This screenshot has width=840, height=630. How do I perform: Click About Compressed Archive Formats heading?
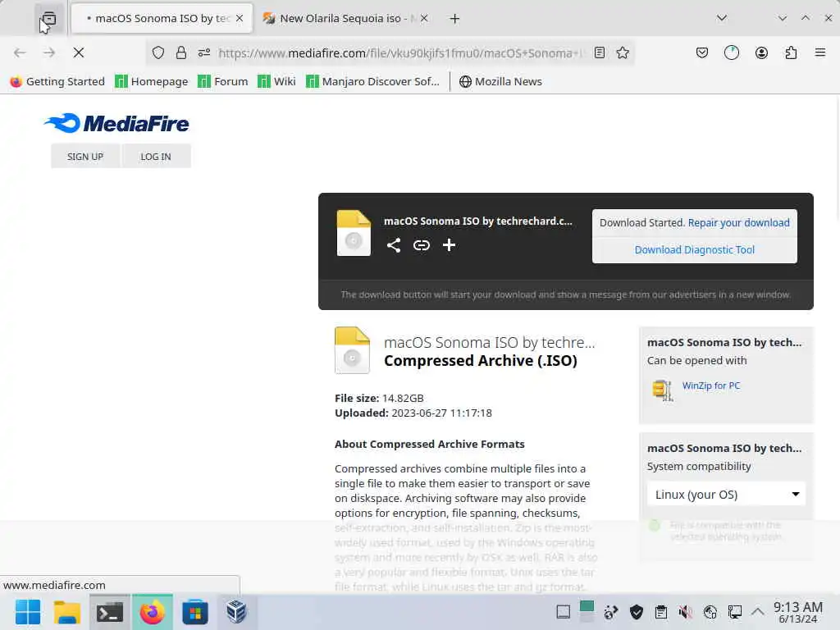tap(430, 444)
